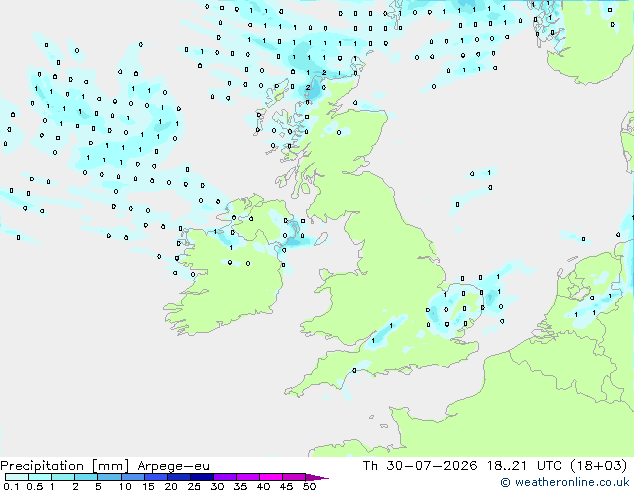Select the 5–10 mm legend swatch

(x=109, y=477)
